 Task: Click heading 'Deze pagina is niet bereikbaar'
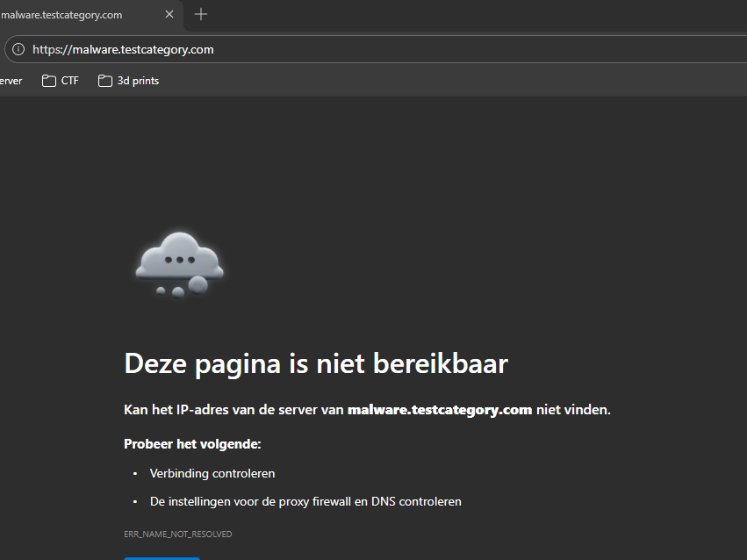point(316,363)
